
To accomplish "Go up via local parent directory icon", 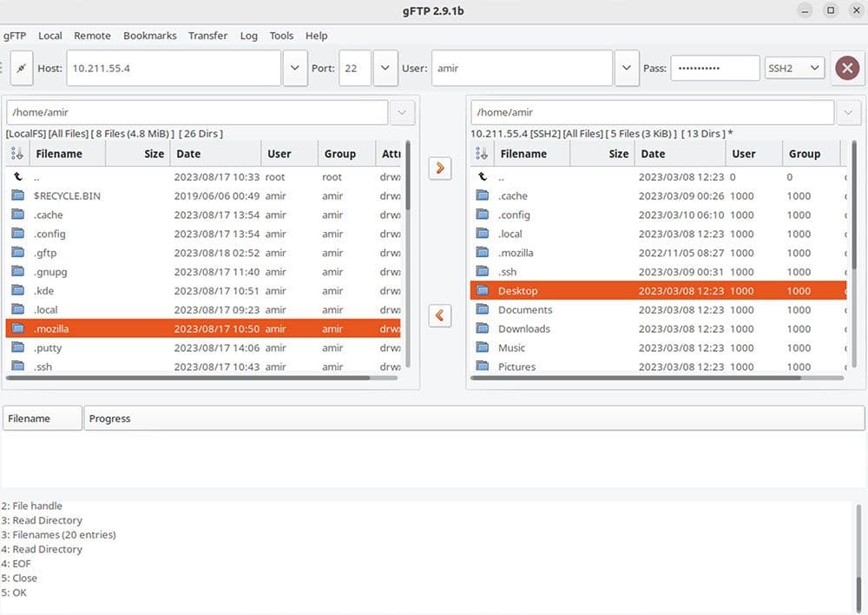I will (x=17, y=176).
